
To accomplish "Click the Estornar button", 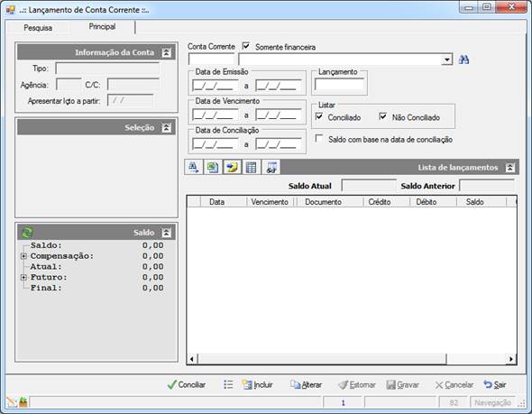I will (x=357, y=384).
